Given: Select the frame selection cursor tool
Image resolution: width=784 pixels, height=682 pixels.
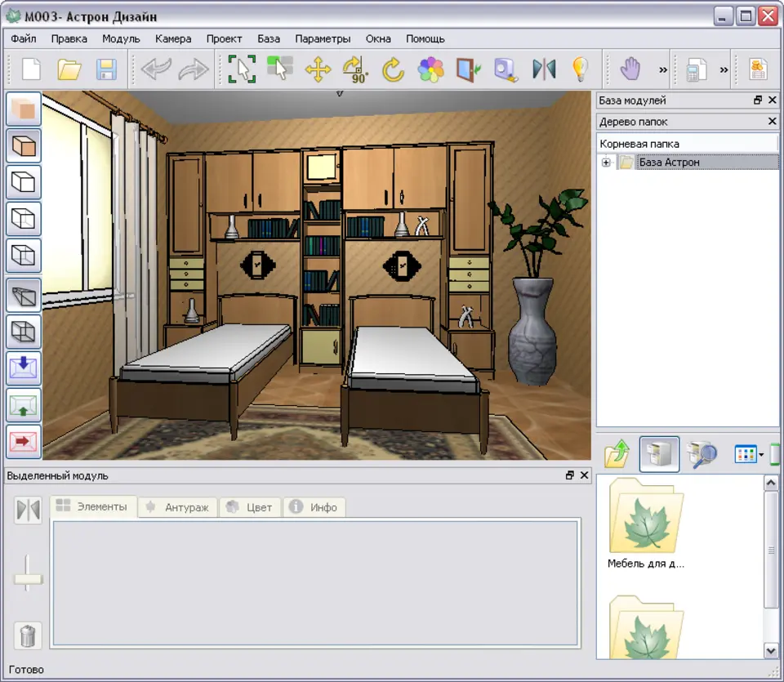Looking at the screenshot, I should click(242, 69).
